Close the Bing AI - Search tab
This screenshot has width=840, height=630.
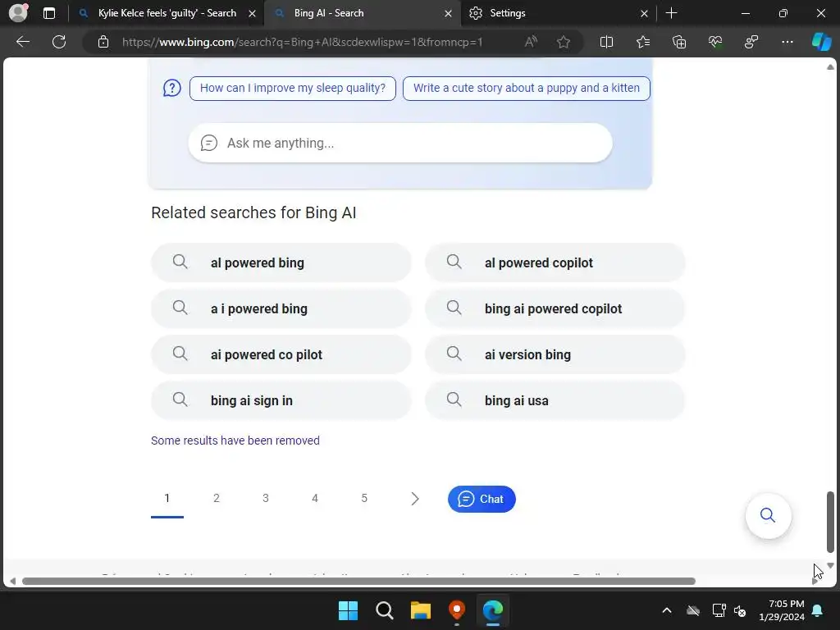449,13
